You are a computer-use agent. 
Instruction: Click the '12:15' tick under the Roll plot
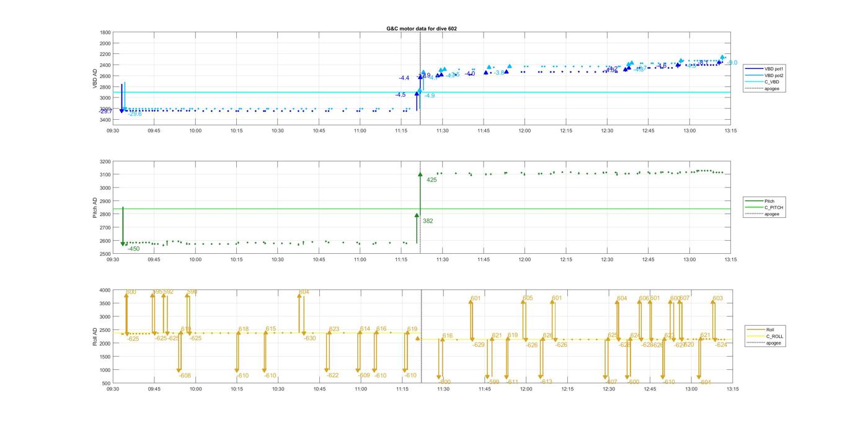(567, 389)
